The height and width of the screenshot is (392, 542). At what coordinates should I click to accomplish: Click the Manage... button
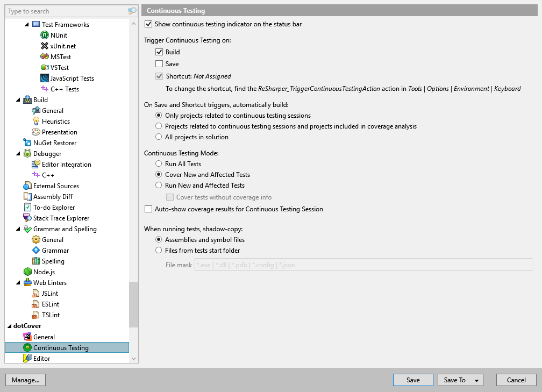pyautogui.click(x=25, y=380)
